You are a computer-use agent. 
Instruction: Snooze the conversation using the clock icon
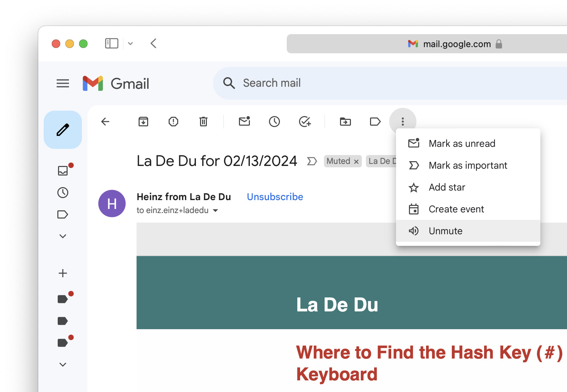click(274, 122)
